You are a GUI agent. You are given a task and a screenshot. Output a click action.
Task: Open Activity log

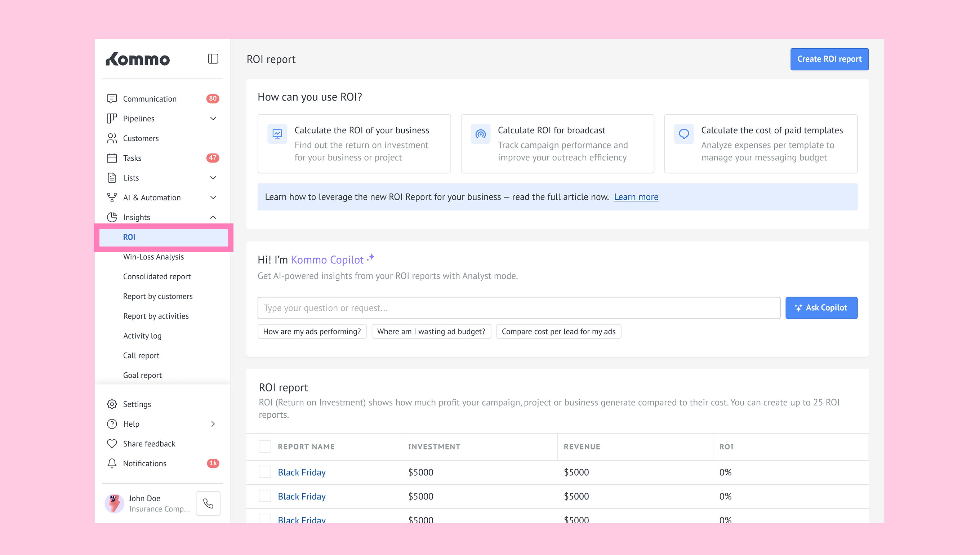click(142, 336)
